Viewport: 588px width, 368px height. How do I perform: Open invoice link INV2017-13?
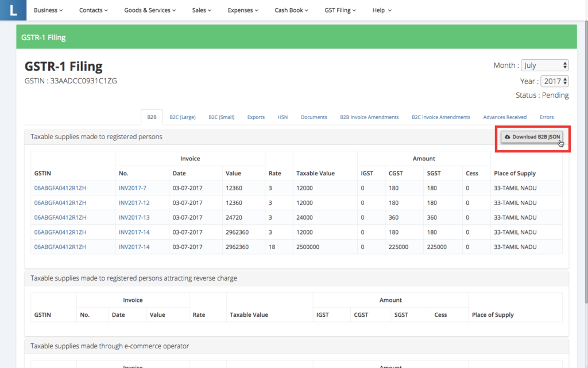(x=134, y=218)
